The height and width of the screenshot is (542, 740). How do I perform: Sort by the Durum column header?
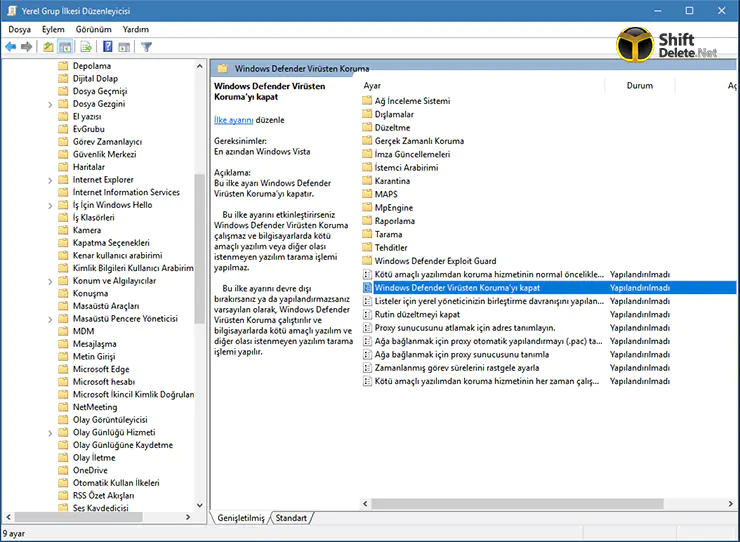click(x=639, y=85)
